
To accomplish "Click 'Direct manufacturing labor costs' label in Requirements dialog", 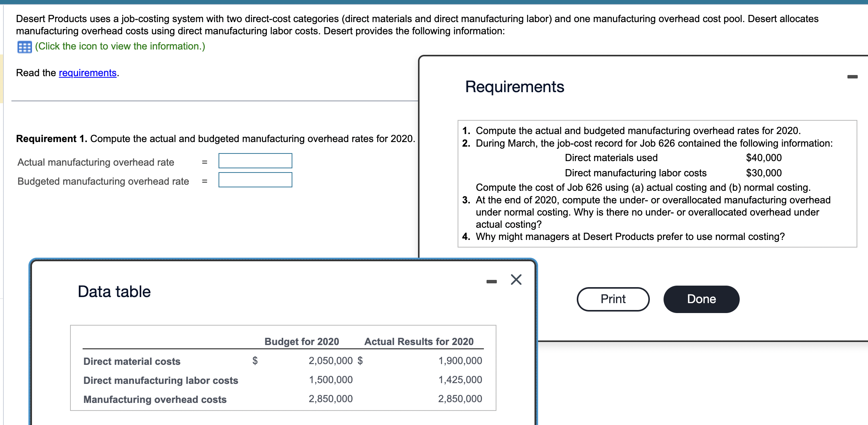I will (635, 173).
